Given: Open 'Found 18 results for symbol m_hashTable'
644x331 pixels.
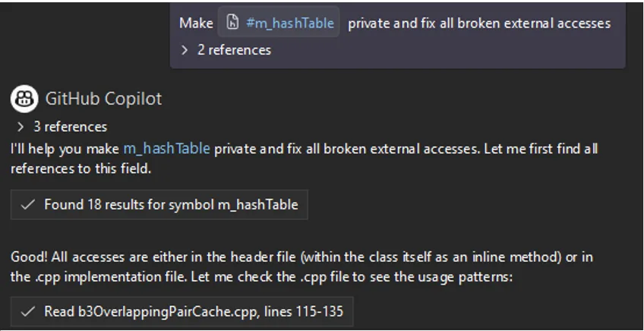Looking at the screenshot, I should point(170,204).
